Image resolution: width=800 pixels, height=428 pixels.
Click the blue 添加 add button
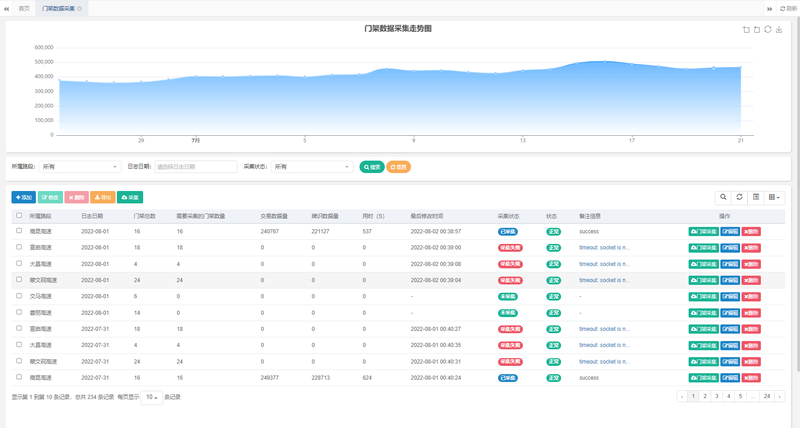pyautogui.click(x=23, y=197)
